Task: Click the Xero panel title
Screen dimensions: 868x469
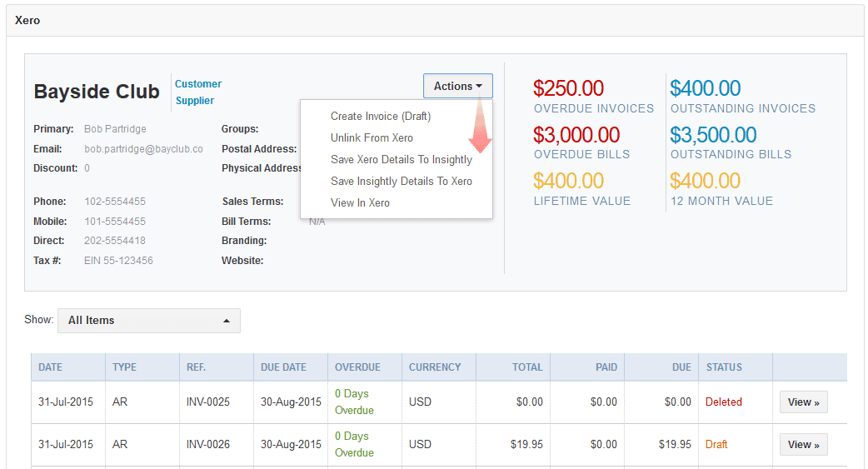Action: [x=27, y=21]
